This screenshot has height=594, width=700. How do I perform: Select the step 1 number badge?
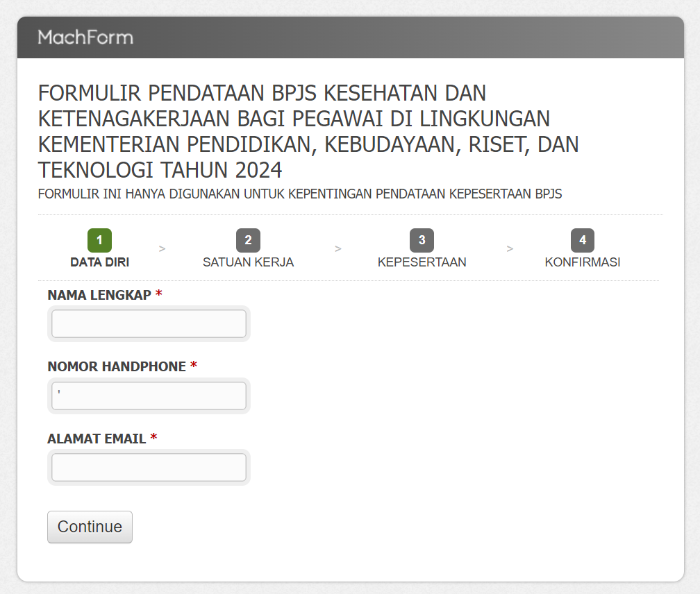pyautogui.click(x=99, y=240)
